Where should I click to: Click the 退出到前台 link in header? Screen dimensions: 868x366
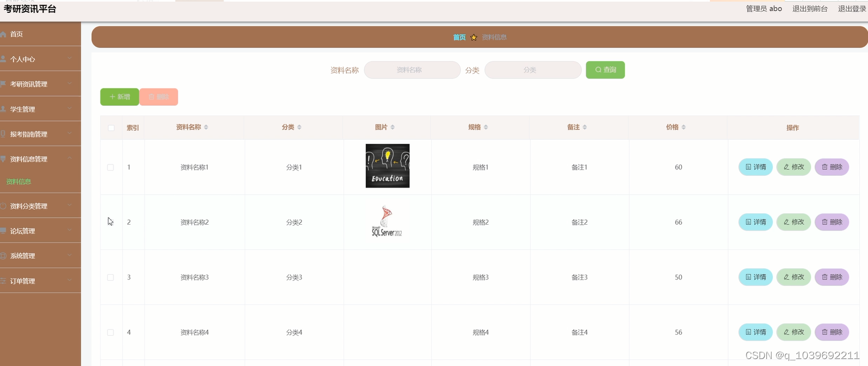point(810,9)
